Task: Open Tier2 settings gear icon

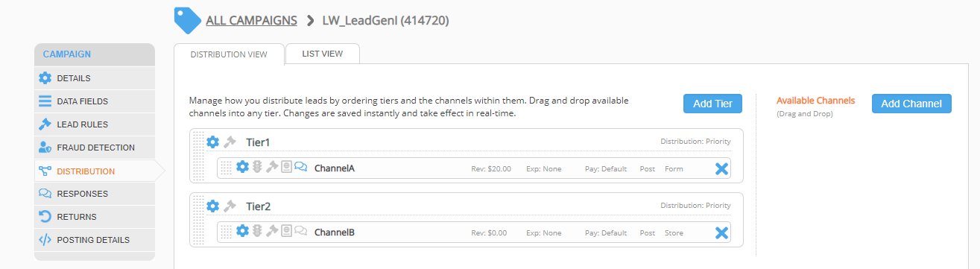Action: tap(212, 206)
